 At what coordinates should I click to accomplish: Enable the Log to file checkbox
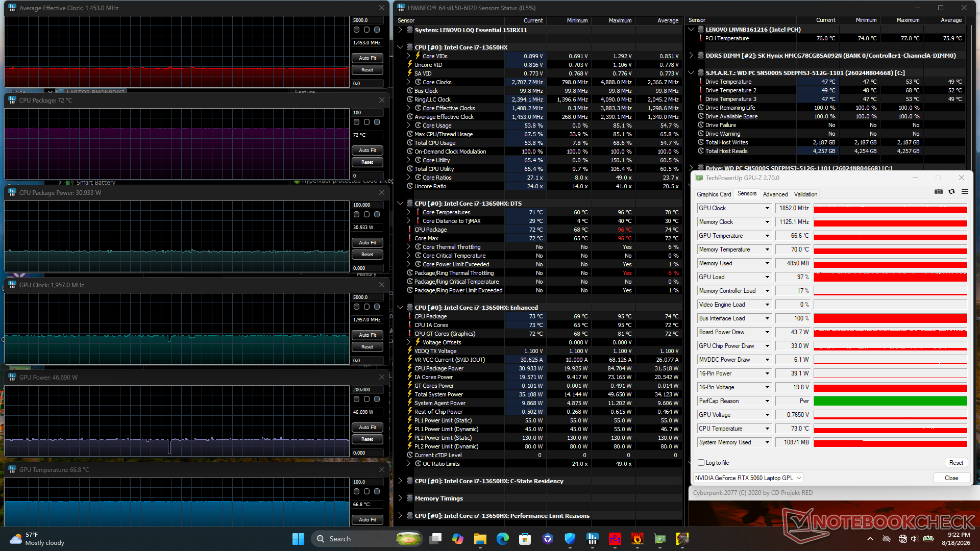[701, 463]
